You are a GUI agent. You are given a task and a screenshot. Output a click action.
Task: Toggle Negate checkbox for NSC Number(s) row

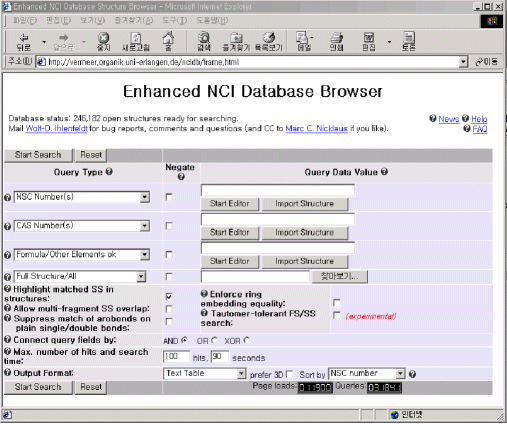[x=169, y=197]
